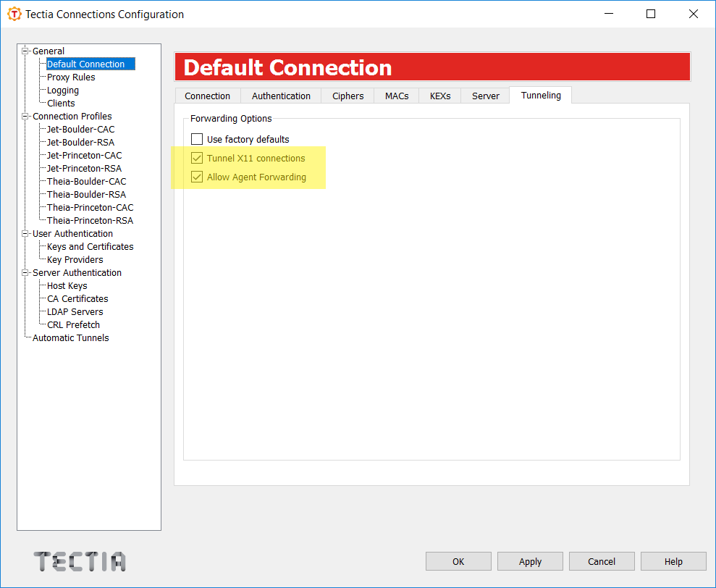This screenshot has width=716, height=588.
Task: Select the General tree label
Action: click(48, 51)
